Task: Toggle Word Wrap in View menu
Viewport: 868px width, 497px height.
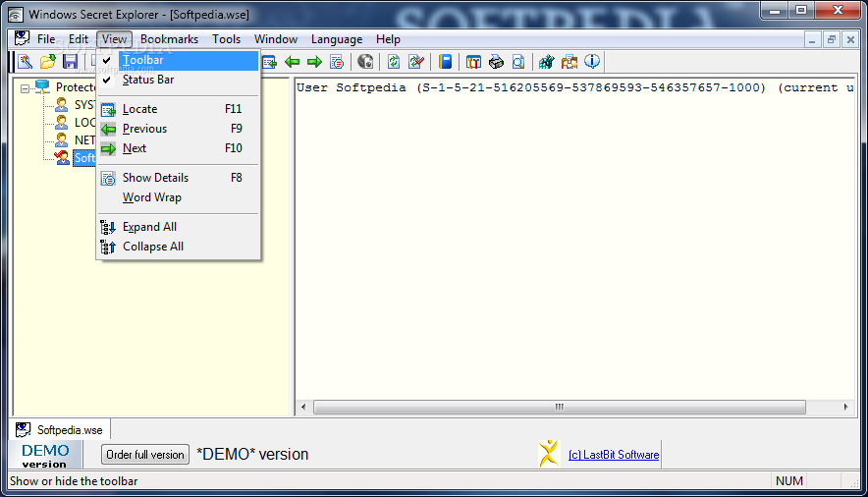Action: coord(179,197)
